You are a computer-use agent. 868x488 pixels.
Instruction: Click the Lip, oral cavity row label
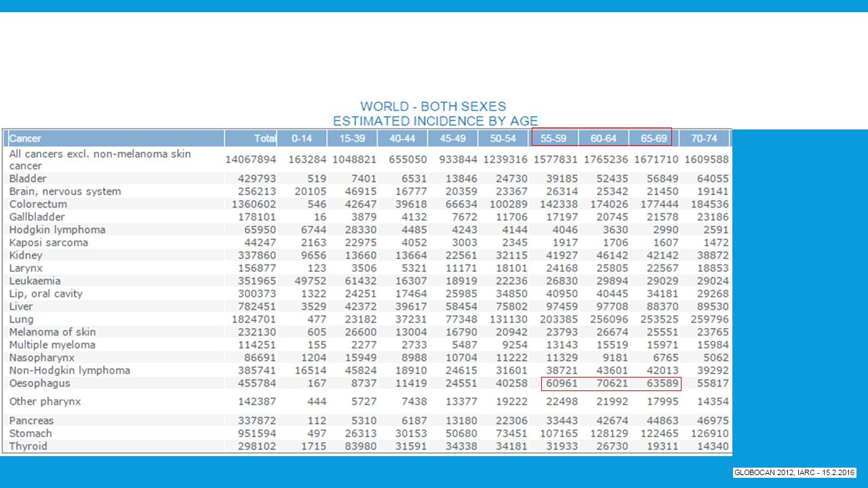pyautogui.click(x=46, y=293)
